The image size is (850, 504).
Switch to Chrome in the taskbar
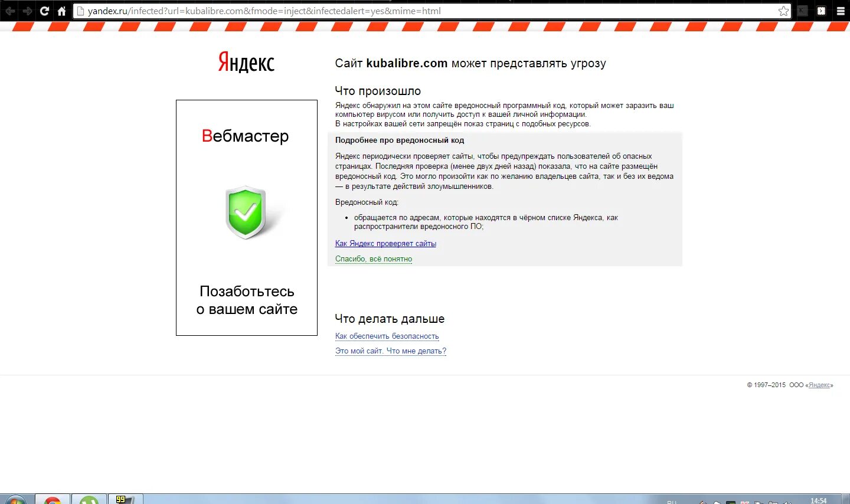(53, 500)
